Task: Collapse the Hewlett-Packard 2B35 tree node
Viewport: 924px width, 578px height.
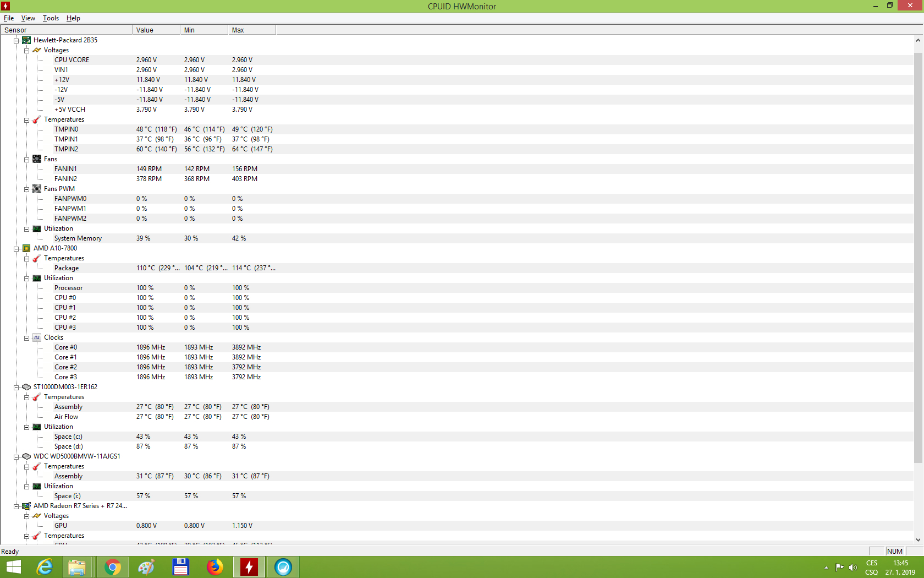Action: pos(16,41)
